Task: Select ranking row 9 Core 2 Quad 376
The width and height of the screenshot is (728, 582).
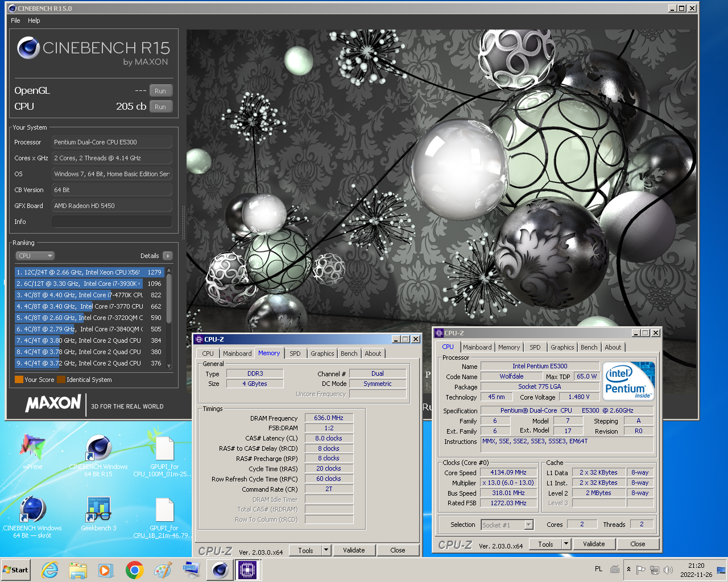Action: pyautogui.click(x=89, y=363)
